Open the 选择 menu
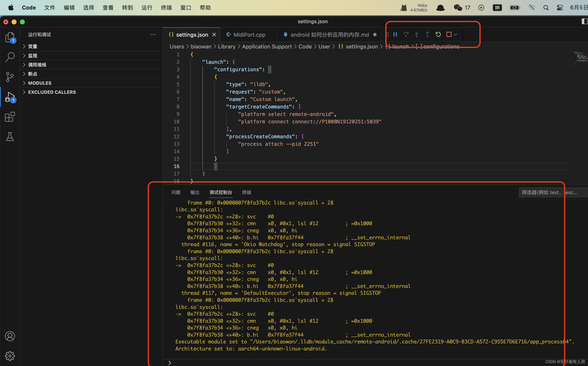This screenshot has width=588, height=366. coord(89,7)
